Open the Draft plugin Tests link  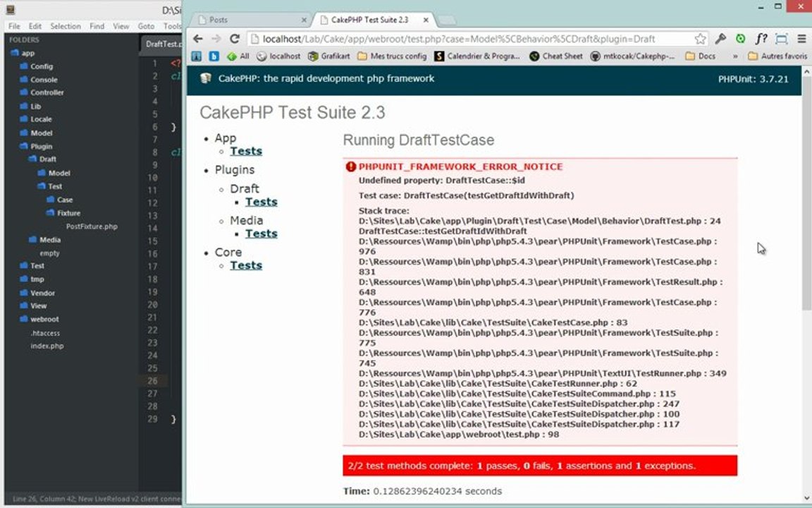click(x=261, y=202)
